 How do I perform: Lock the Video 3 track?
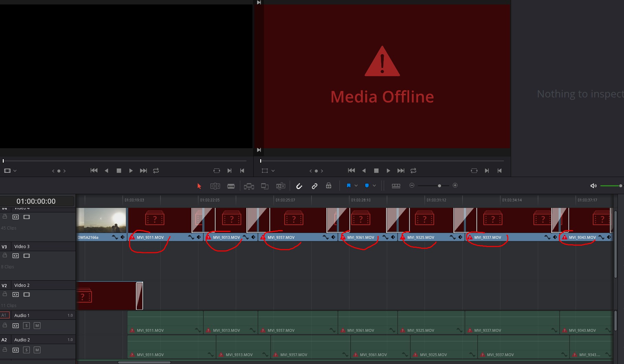(x=5, y=255)
